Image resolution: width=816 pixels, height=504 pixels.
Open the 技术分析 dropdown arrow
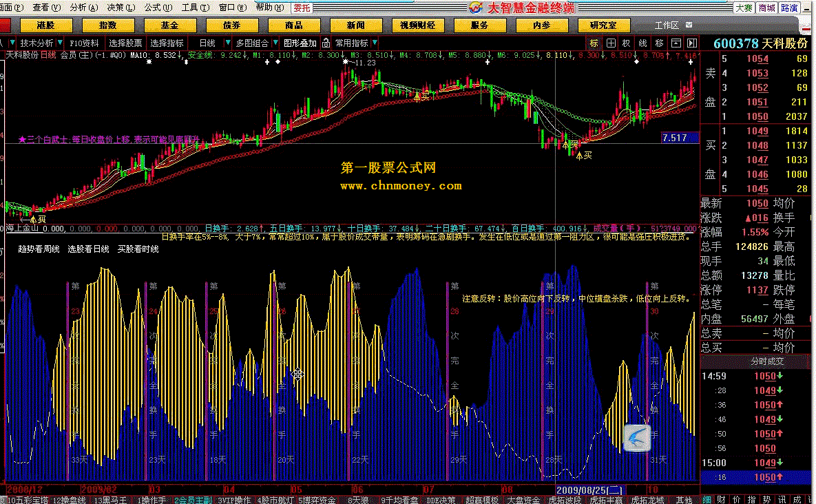[x=60, y=43]
